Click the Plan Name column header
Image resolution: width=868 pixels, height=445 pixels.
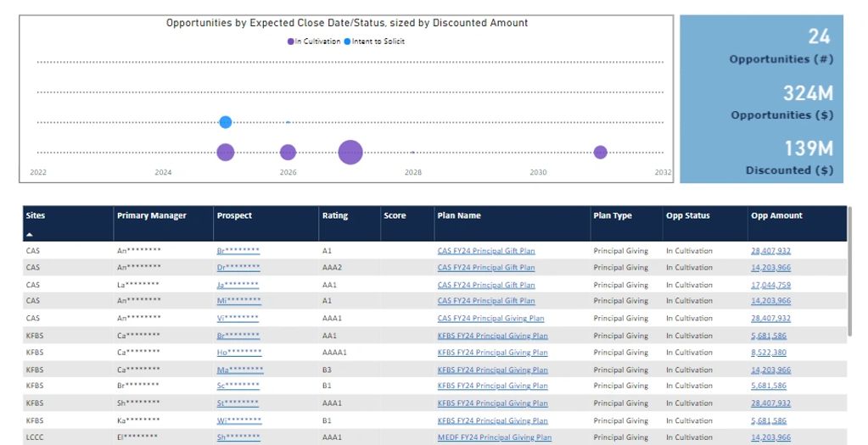pyautogui.click(x=458, y=215)
